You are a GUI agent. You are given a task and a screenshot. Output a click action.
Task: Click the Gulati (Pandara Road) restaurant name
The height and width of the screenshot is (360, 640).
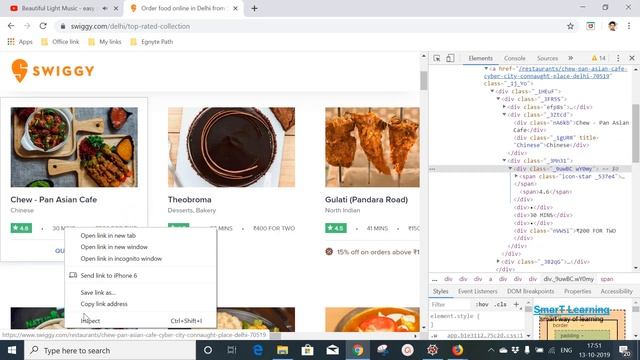(366, 200)
